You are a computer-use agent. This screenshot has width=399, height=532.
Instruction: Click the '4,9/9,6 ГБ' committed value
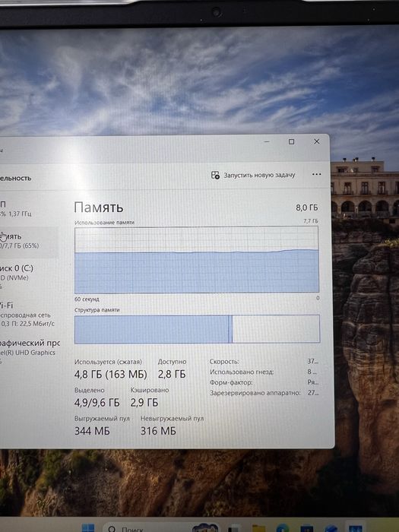pyautogui.click(x=97, y=403)
